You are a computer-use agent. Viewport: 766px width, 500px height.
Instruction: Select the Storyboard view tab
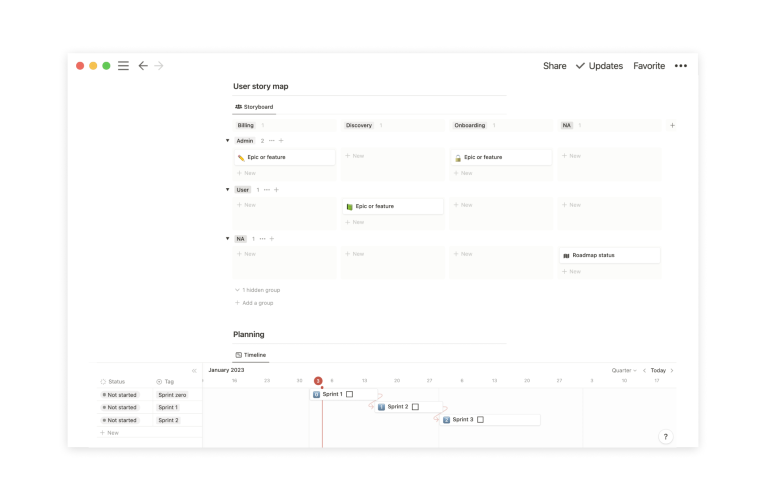point(254,107)
